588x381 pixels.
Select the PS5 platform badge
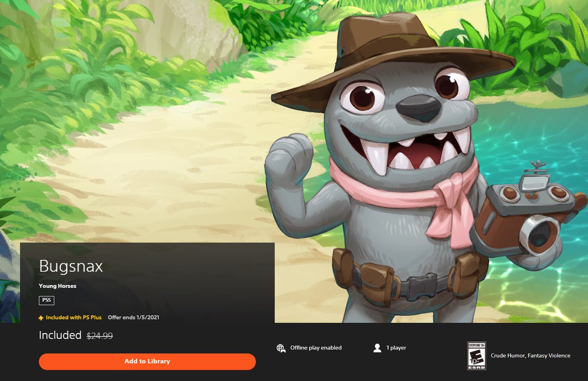click(x=47, y=301)
